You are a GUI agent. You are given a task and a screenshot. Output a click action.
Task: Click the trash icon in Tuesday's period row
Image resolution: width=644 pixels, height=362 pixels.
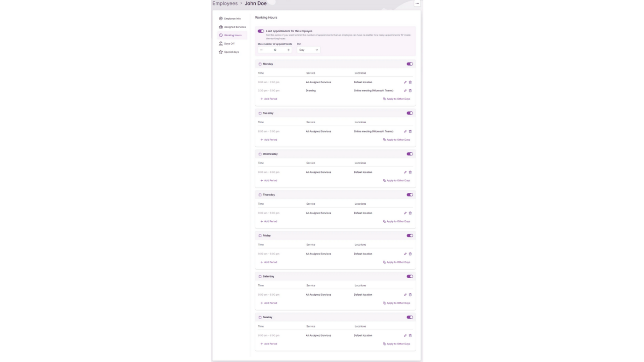click(x=410, y=132)
